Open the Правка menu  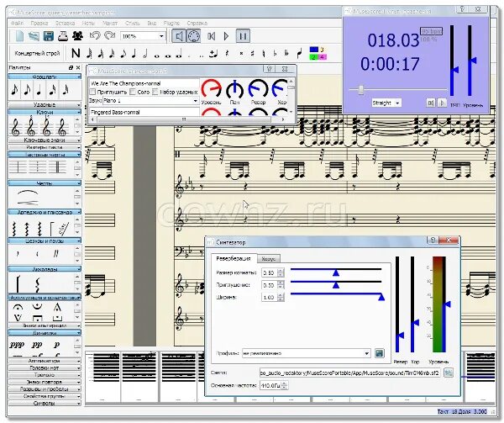[39, 24]
